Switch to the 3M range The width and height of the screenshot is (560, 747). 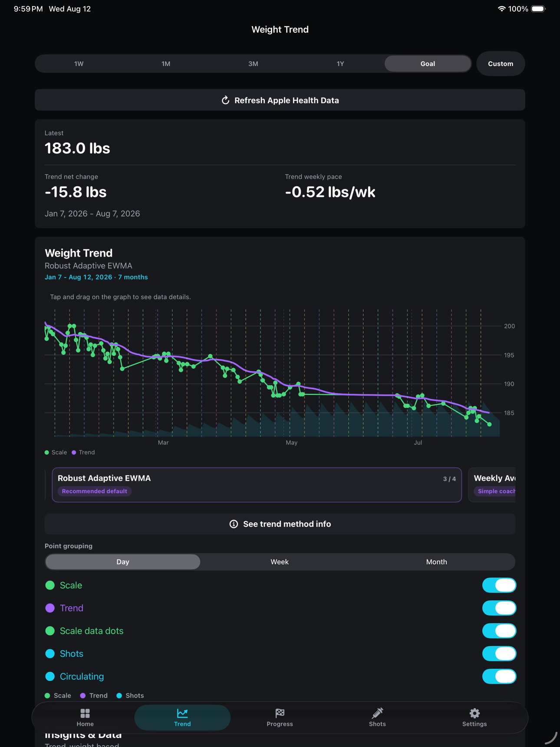(x=253, y=64)
